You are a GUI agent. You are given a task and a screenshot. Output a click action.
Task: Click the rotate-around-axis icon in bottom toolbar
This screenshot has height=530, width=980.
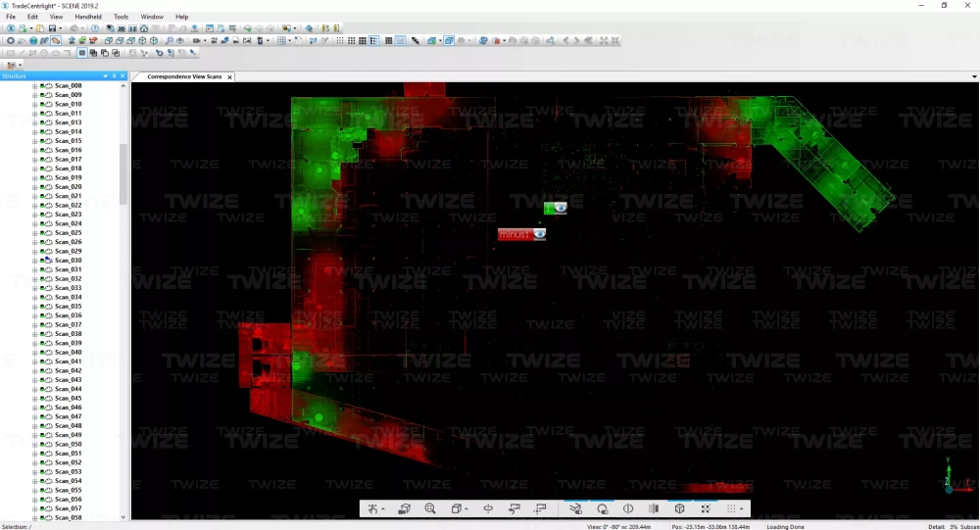pos(488,509)
